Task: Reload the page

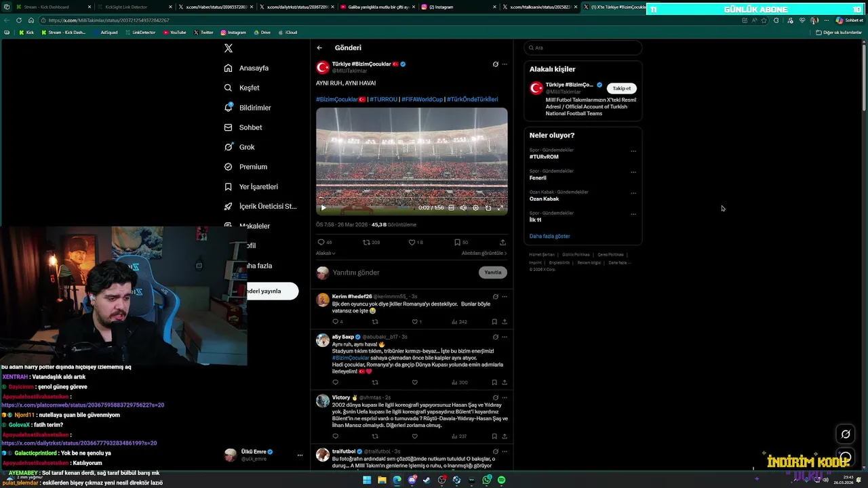Action: (19, 20)
